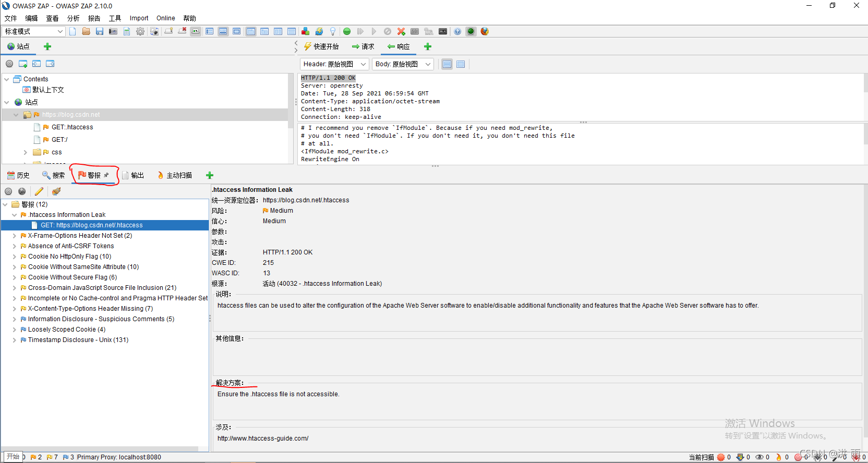This screenshot has height=463, width=868.
Task: Add a new tab beside the 站点 tab
Action: tap(47, 46)
